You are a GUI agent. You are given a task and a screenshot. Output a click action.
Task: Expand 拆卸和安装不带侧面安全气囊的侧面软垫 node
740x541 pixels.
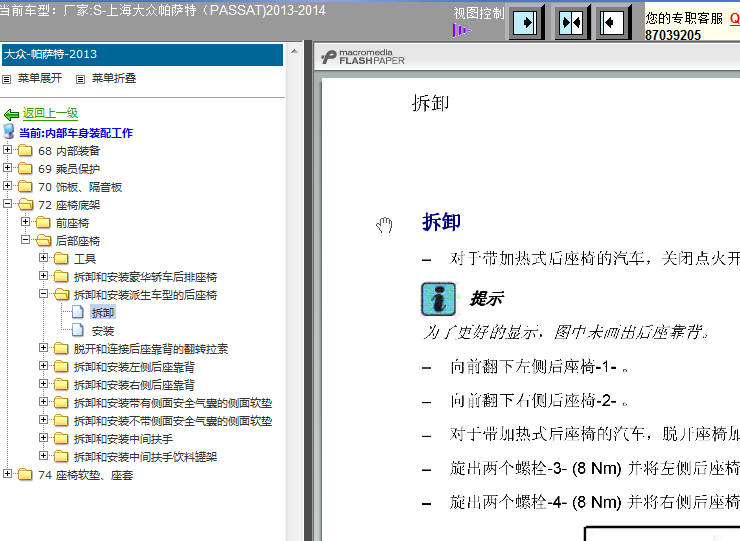[x=43, y=419]
